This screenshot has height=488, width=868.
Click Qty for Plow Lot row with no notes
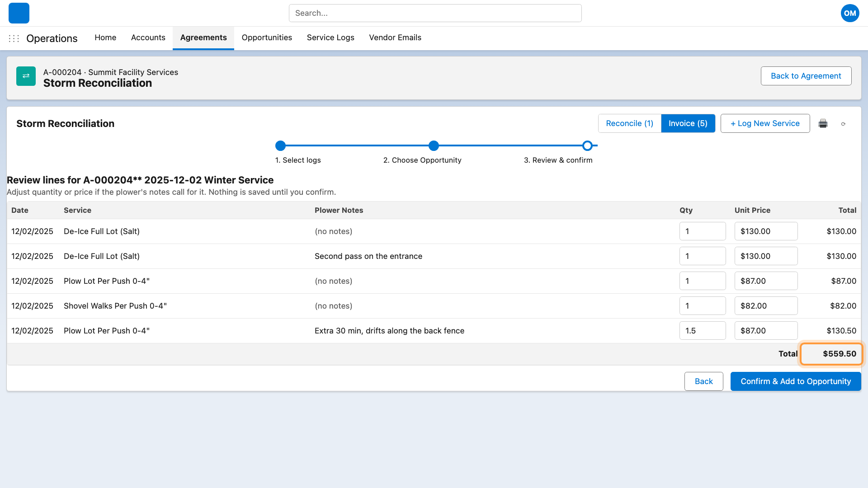[703, 281]
